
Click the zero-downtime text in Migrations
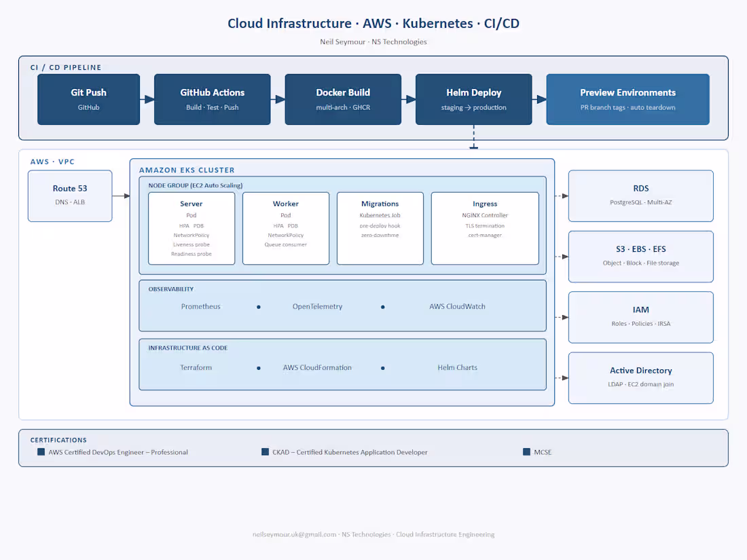380,236
